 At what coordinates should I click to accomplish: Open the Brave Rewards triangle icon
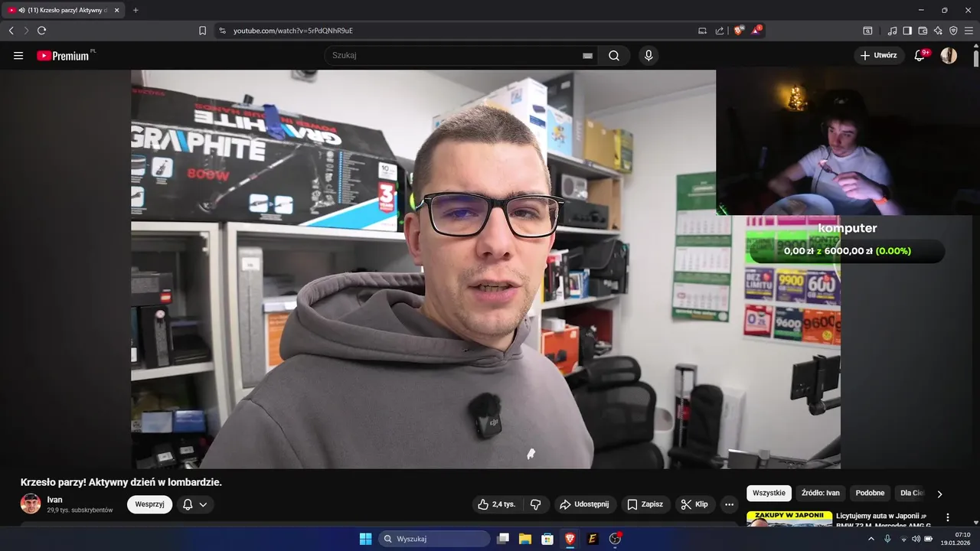pos(756,31)
